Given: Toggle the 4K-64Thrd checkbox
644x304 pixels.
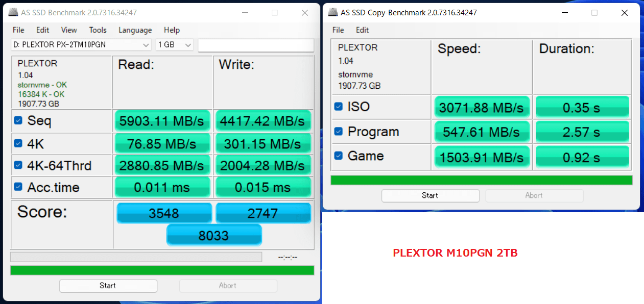Looking at the screenshot, I should [x=18, y=165].
